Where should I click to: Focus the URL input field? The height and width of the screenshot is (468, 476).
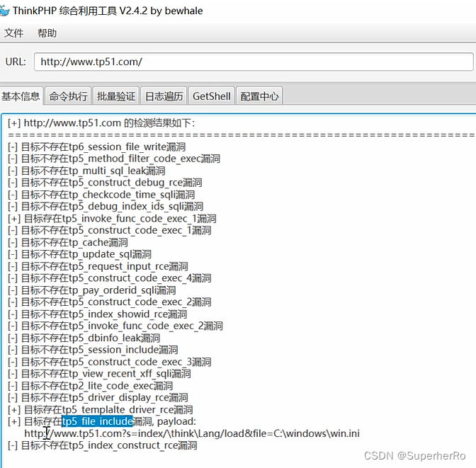point(254,62)
